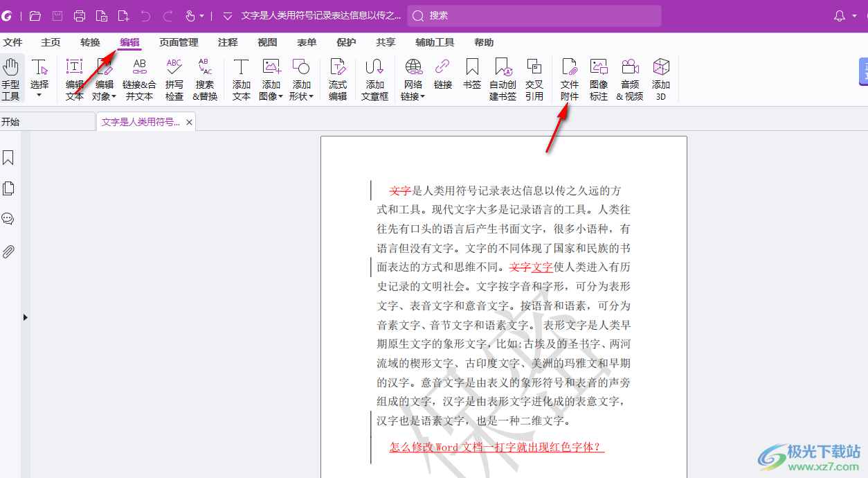Click the Foxit logo in title bar
The width and height of the screenshot is (868, 478).
7,16
